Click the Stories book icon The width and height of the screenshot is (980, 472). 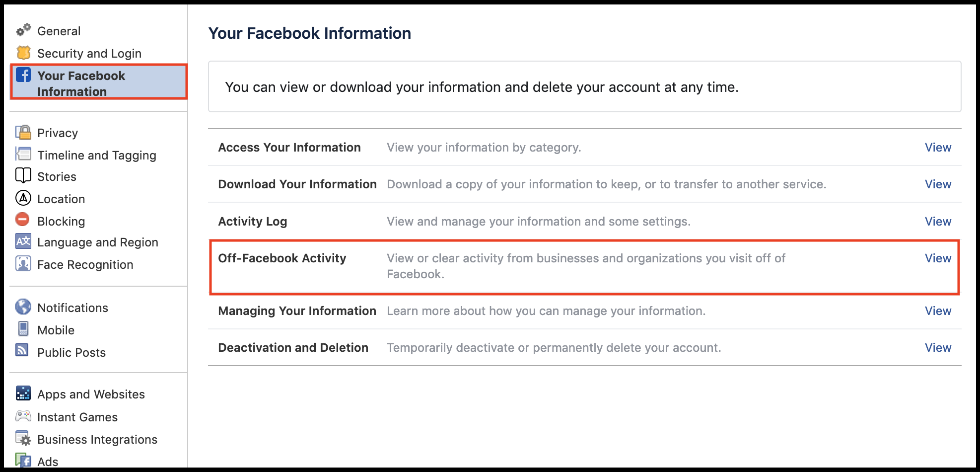pyautogui.click(x=23, y=176)
